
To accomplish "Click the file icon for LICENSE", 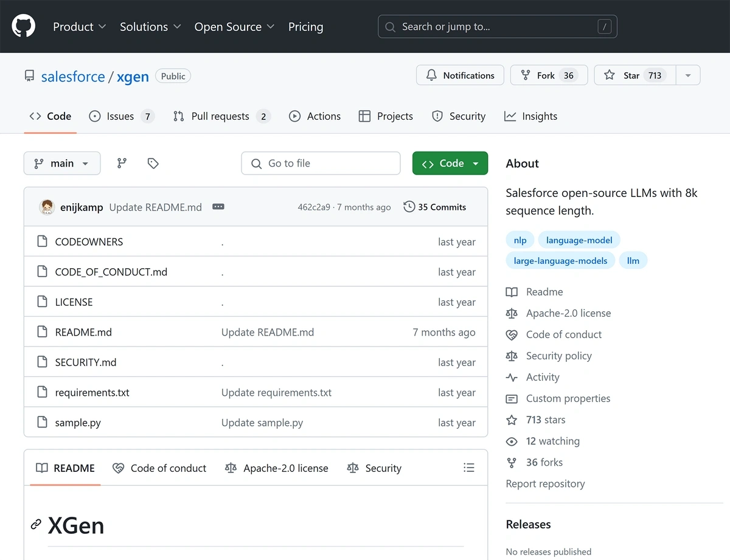I will click(x=42, y=302).
